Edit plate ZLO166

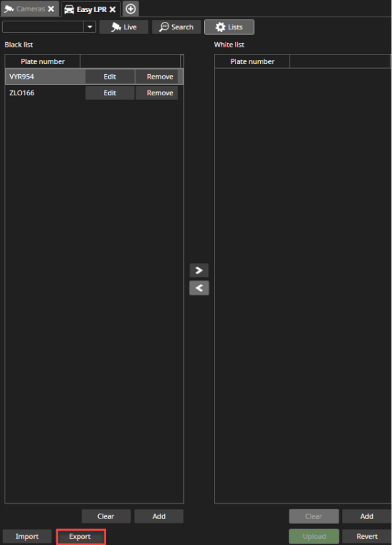pyautogui.click(x=110, y=93)
